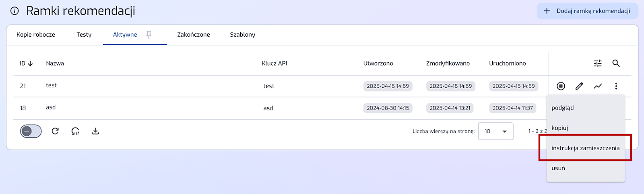Click the search magnifier icon
This screenshot has height=194, width=644.
pyautogui.click(x=616, y=63)
